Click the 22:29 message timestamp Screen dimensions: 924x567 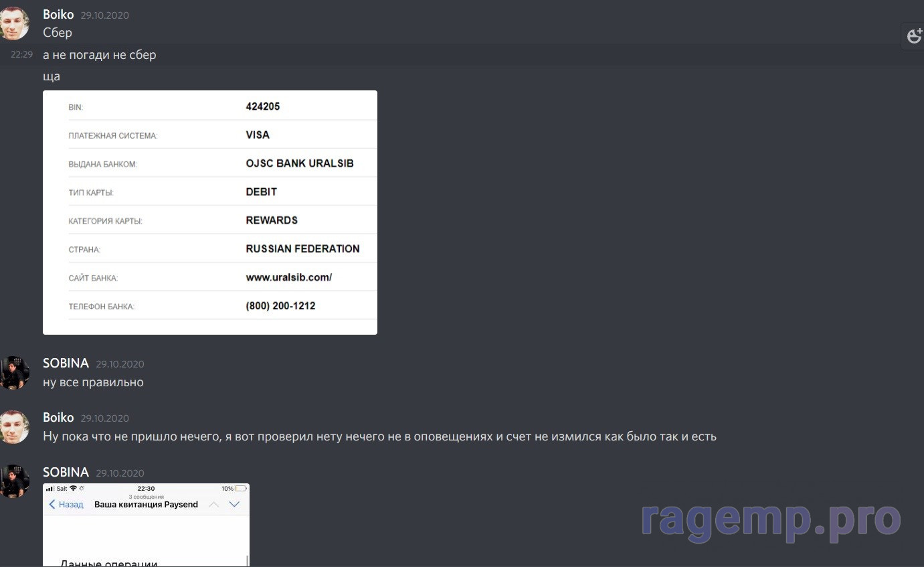point(22,55)
